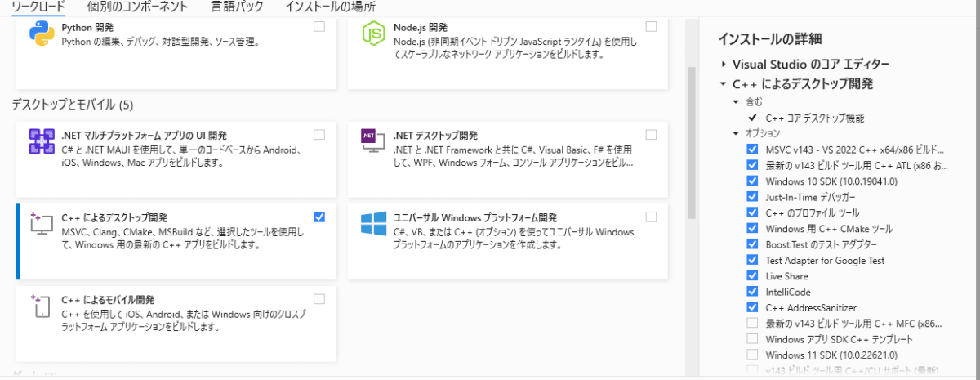Uncheck the IntelliCode option
This screenshot has height=380, width=980.
(752, 291)
